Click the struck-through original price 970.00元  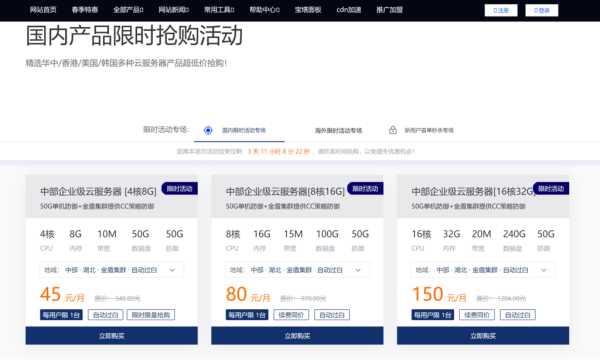(x=303, y=298)
